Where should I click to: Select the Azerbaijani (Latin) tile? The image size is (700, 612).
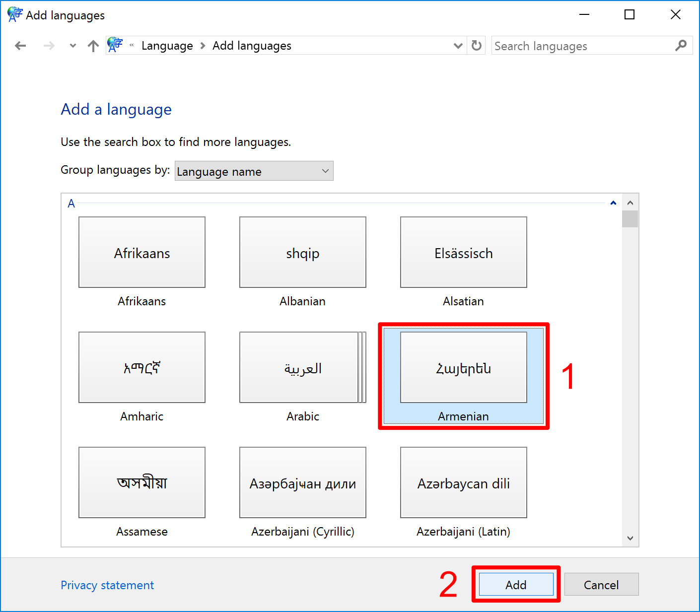(463, 483)
